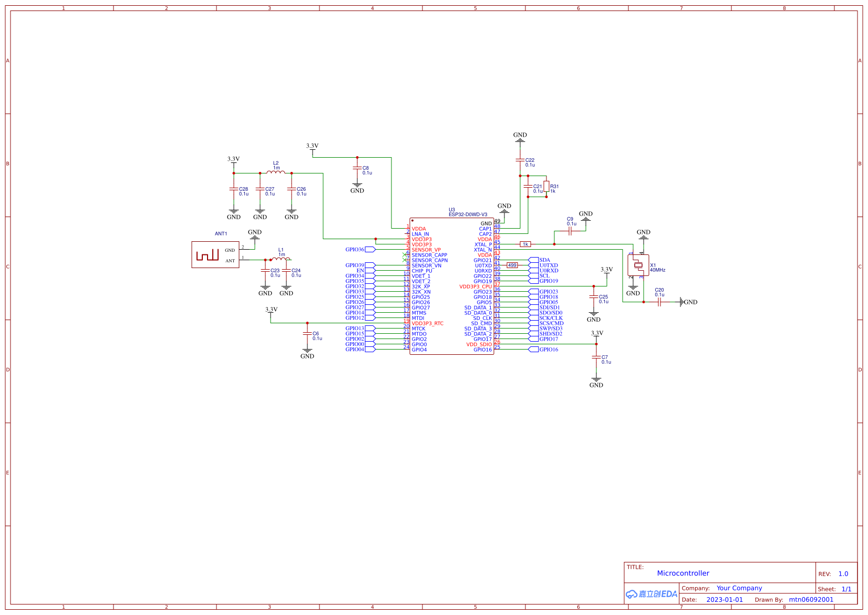Click the inductor L1 symbol
The height and width of the screenshot is (615, 868).
[x=280, y=259]
